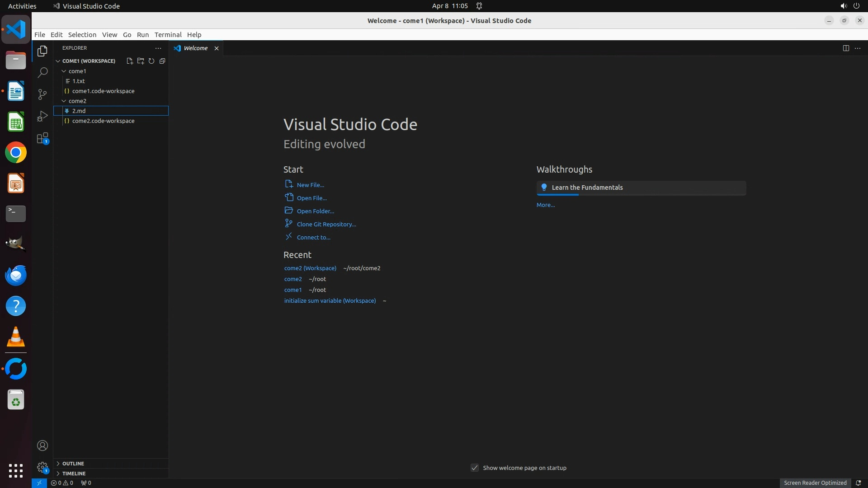Open the Search view in activity bar
The width and height of the screenshot is (868, 488).
click(42, 72)
